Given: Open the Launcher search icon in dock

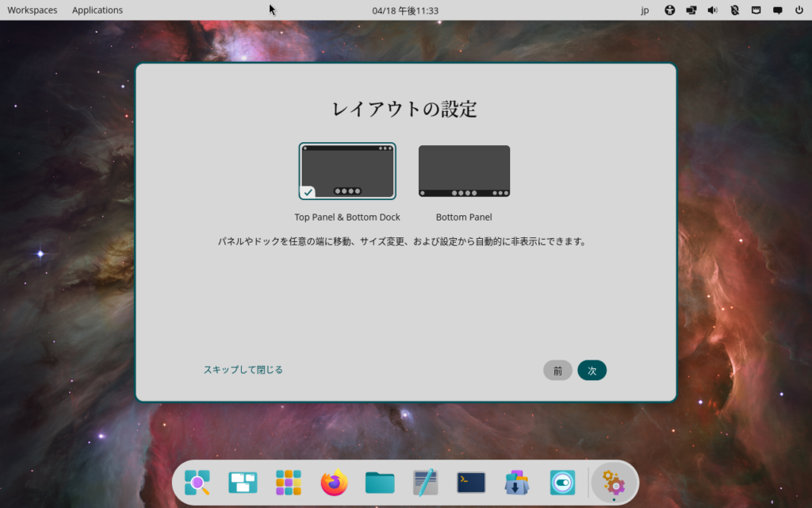Looking at the screenshot, I should tap(197, 483).
